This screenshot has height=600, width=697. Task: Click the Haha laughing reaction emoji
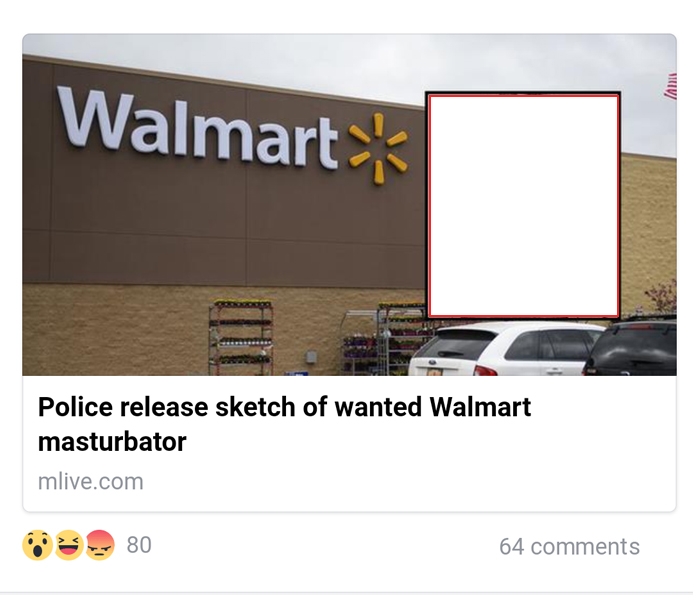(x=69, y=544)
